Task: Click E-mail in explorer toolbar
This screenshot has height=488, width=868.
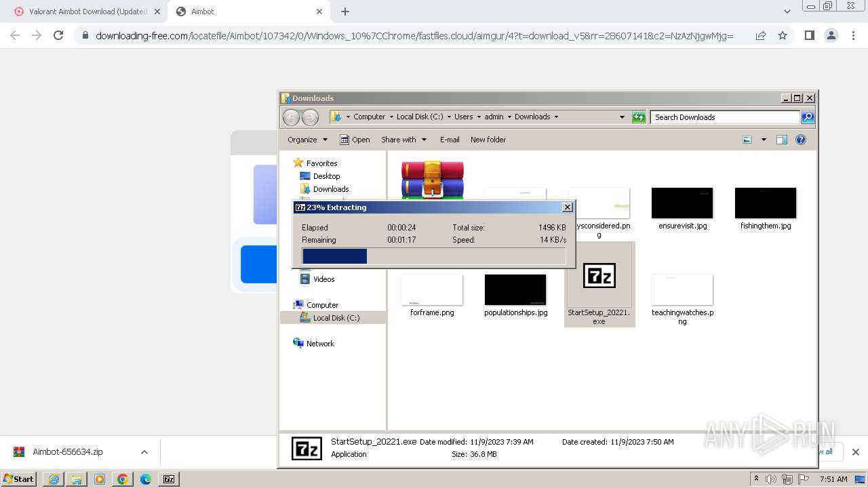Action: point(450,140)
